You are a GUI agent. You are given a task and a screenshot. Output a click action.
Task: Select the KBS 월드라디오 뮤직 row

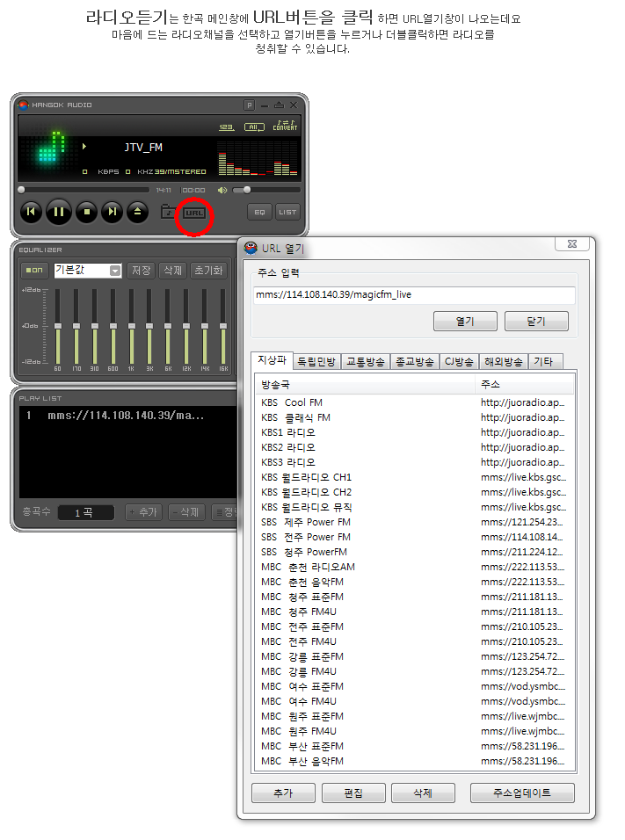point(415,507)
